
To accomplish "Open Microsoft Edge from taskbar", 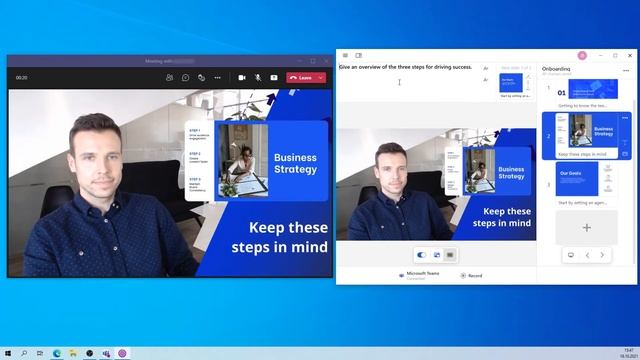I will (x=57, y=353).
